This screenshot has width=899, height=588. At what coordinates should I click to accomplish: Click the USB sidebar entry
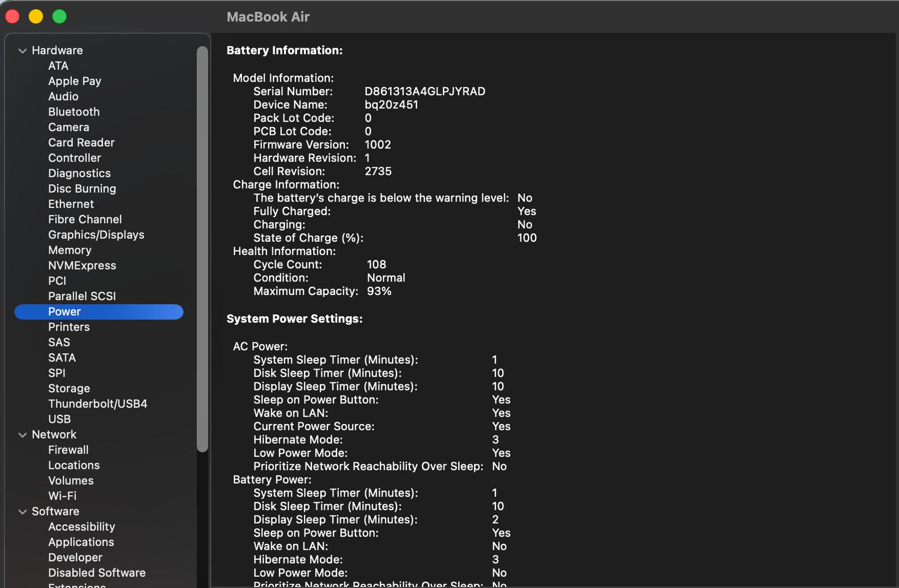click(59, 419)
